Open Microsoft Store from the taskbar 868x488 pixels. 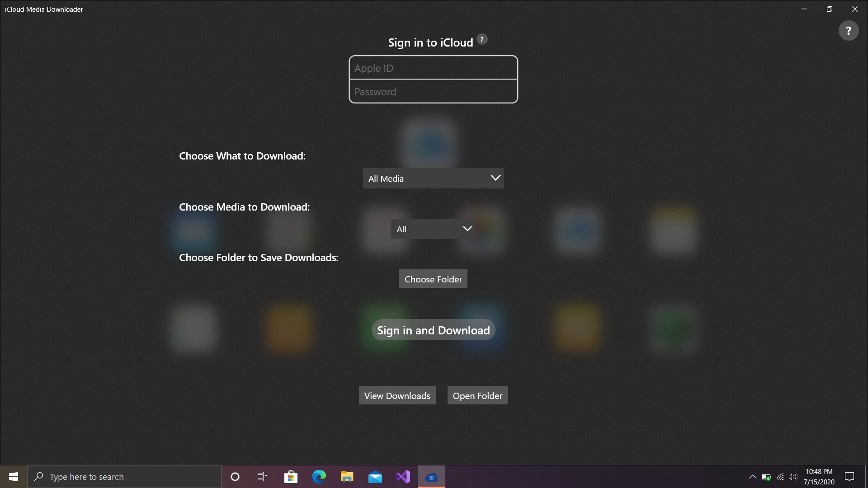click(291, 477)
